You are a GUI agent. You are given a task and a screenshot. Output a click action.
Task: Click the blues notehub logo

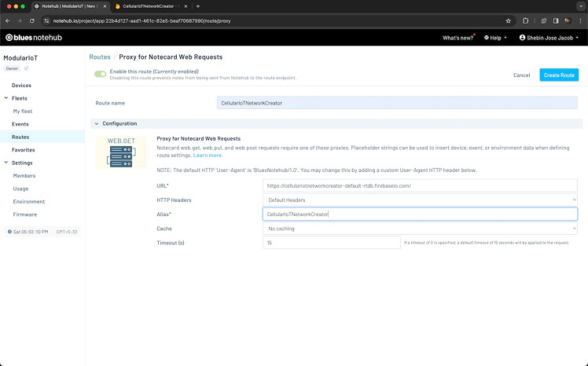pos(34,38)
